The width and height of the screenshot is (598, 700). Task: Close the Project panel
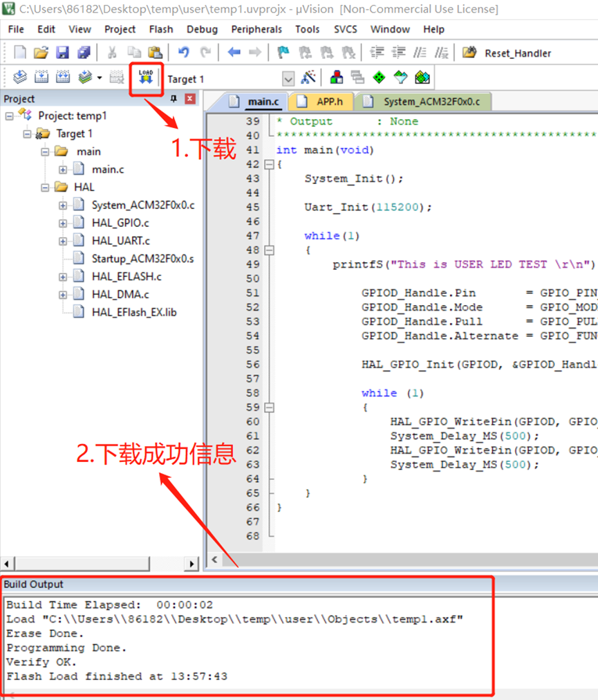190,99
